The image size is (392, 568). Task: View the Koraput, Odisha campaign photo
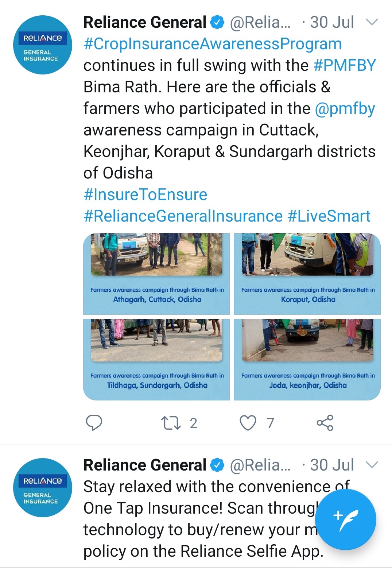(x=307, y=274)
